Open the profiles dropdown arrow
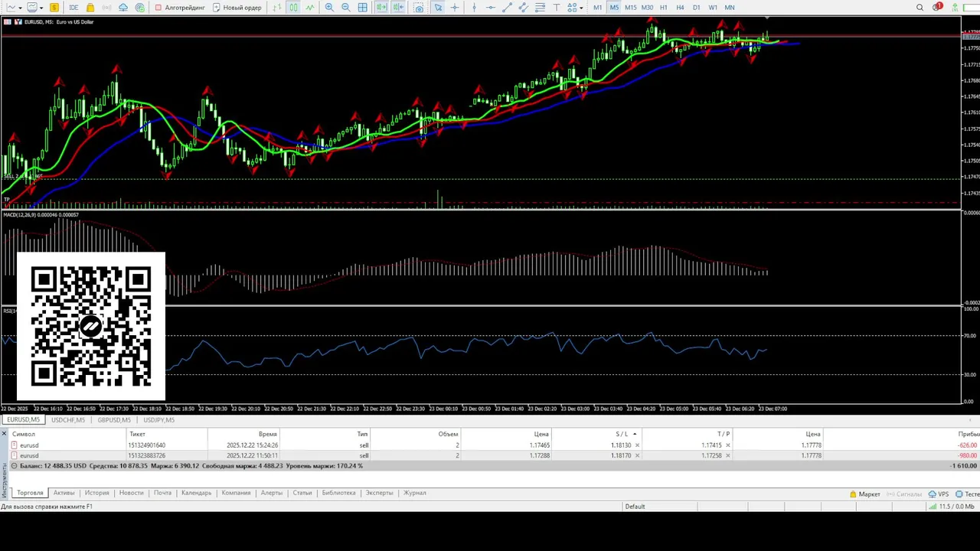 (x=41, y=8)
